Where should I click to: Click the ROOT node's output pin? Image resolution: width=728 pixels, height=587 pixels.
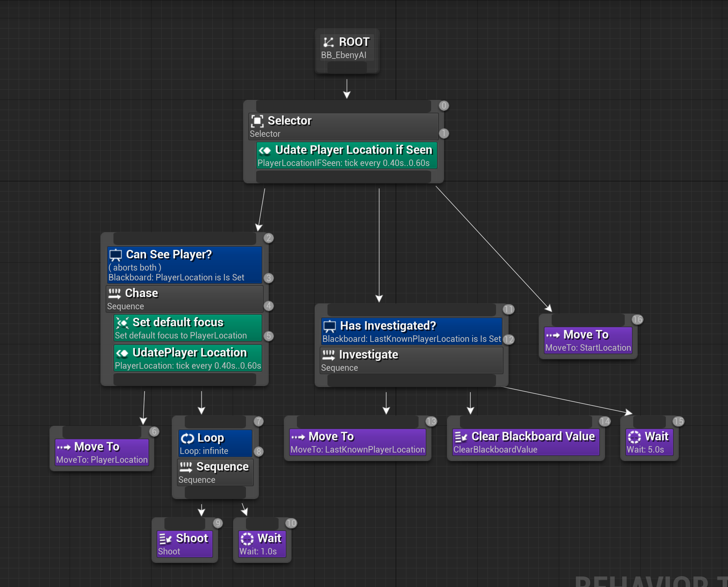coord(347,67)
